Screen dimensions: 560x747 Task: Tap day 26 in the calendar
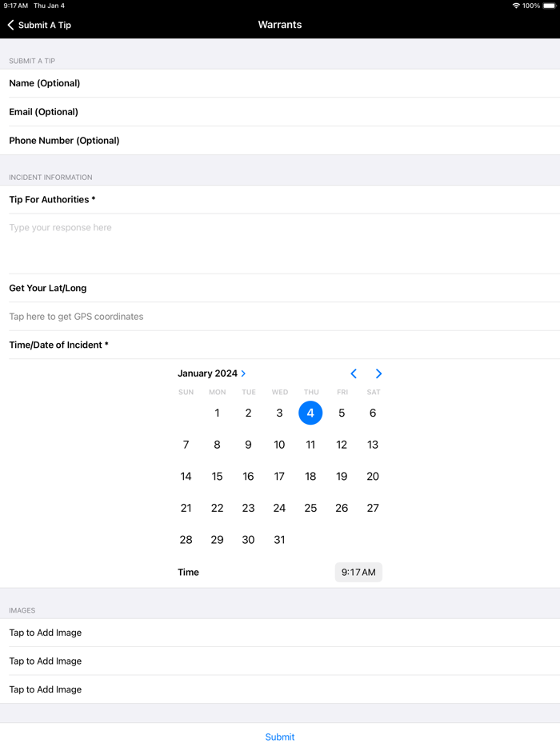pos(342,509)
